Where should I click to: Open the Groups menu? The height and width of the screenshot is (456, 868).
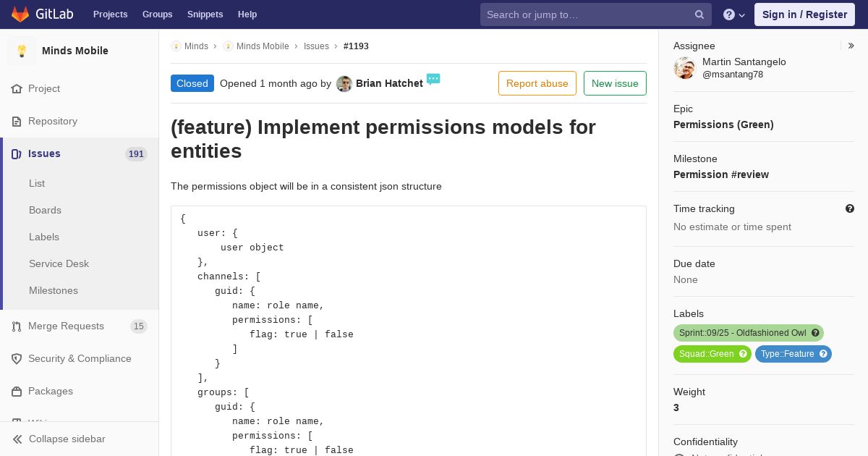coord(158,14)
